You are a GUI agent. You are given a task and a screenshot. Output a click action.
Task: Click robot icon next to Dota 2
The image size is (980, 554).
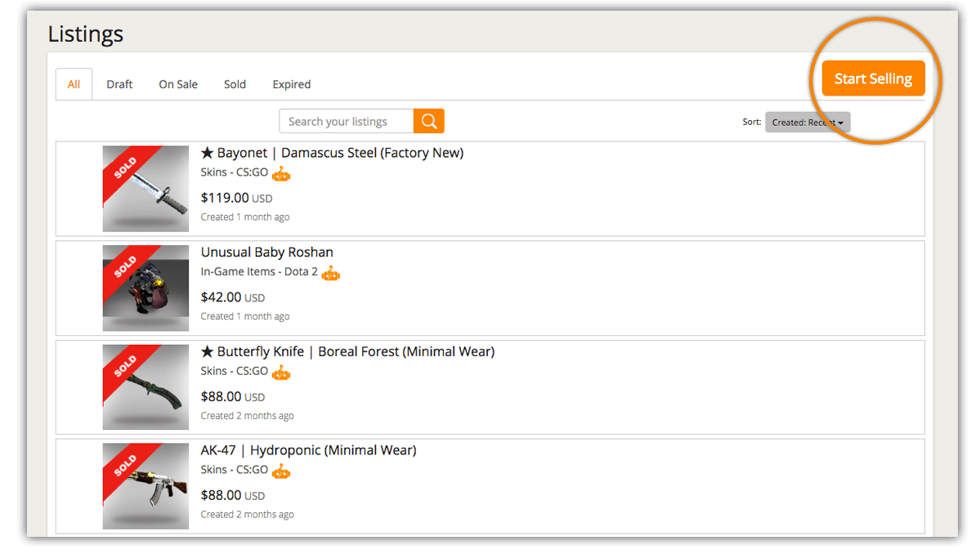coord(330,273)
